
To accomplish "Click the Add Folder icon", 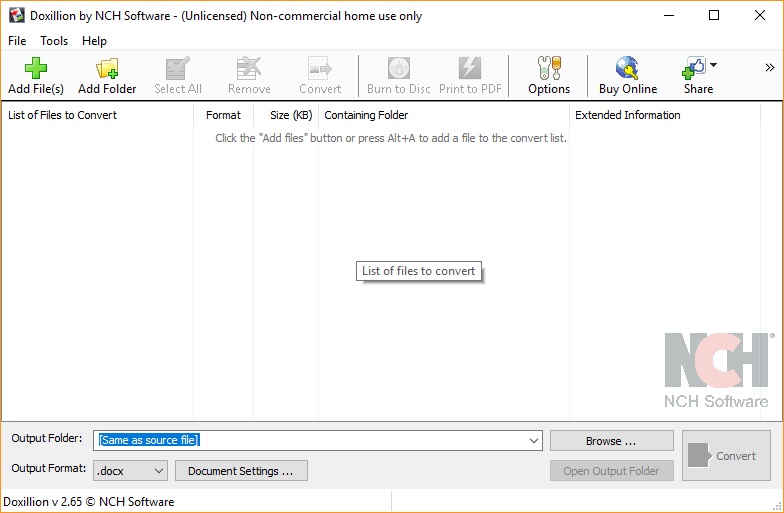I will pos(107,68).
